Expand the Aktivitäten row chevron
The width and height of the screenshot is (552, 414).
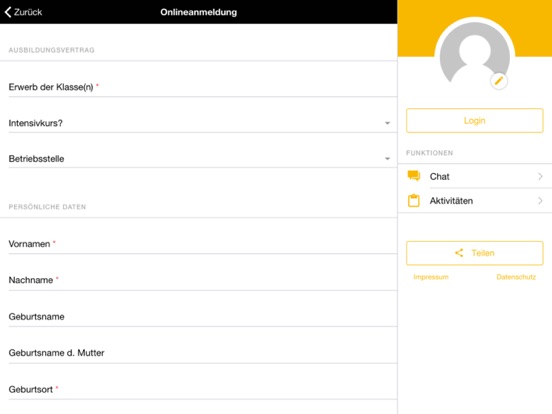point(540,201)
